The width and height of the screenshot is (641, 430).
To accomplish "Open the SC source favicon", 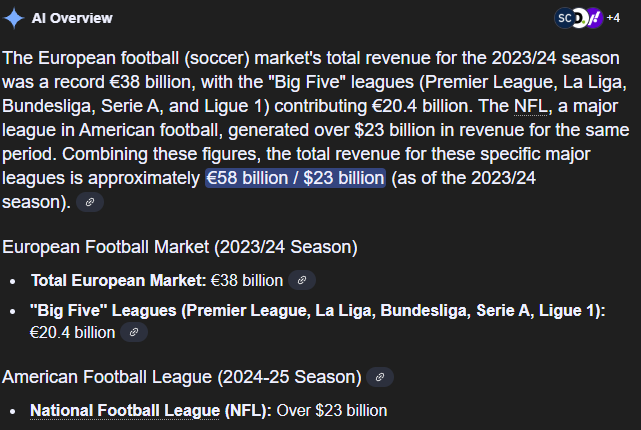I will click(565, 18).
